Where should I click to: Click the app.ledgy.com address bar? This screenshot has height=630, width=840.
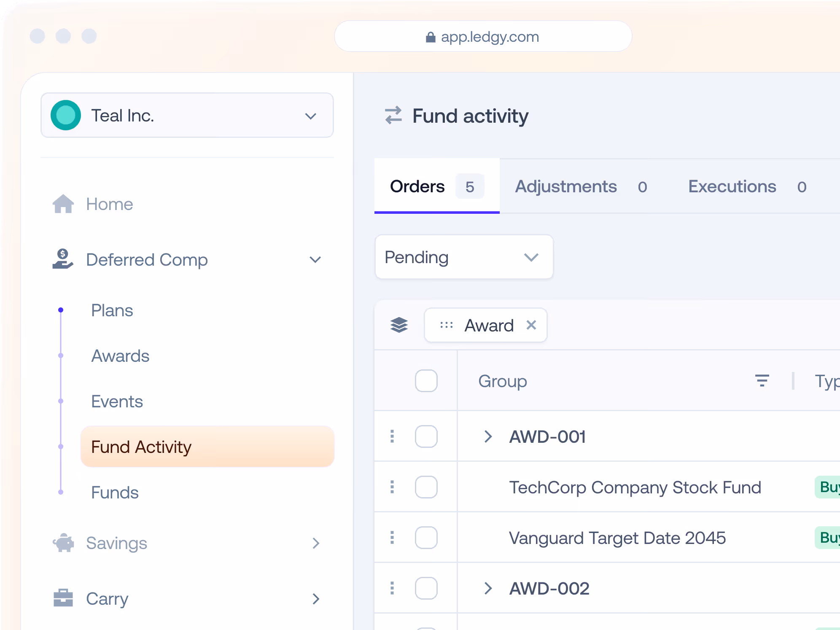pos(483,37)
